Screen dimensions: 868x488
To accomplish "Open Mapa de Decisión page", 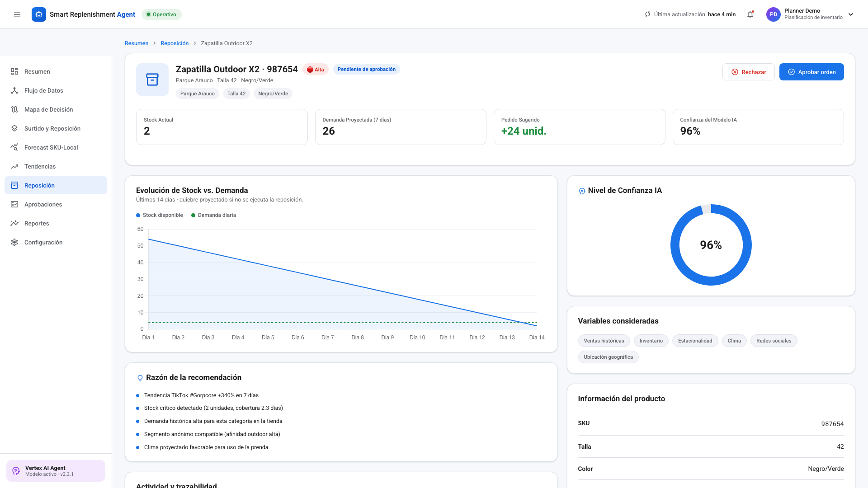I will 56,109.
